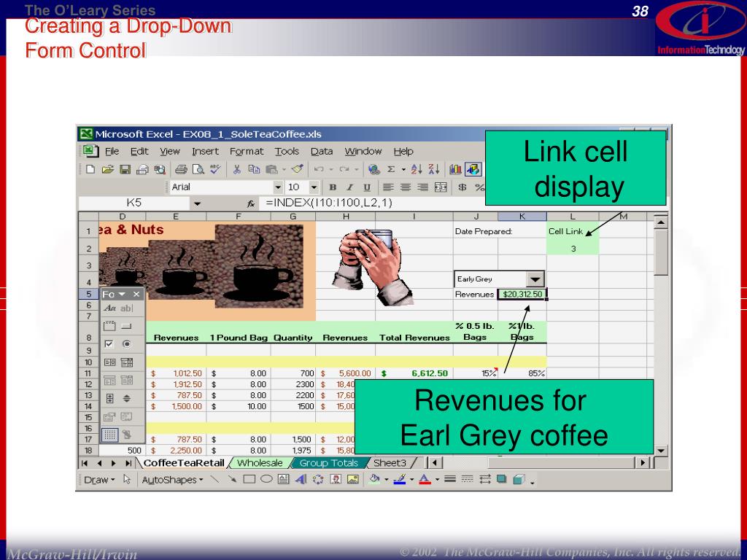Switch to the Wholesale sheet tab
Screen dimensions: 747x560
[x=260, y=463]
